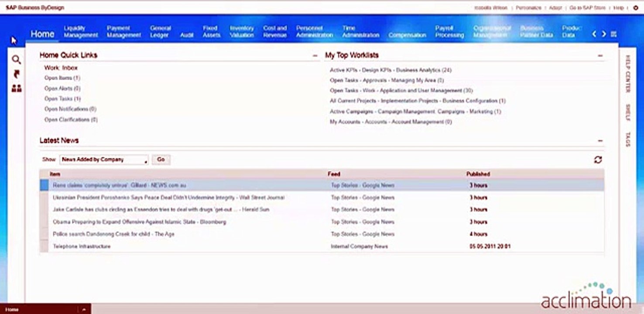Screen dimensions: 644x314
Task: Open the people icon in the left sidebar
Action: click(x=17, y=89)
